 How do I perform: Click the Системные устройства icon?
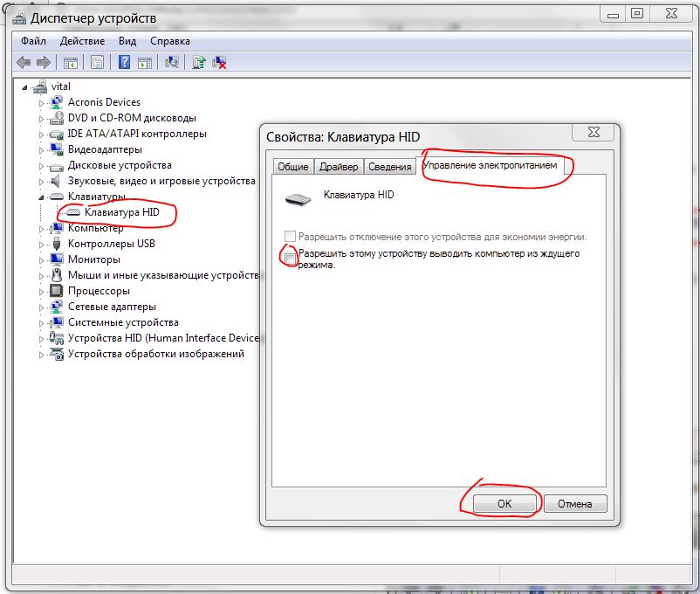pos(57,322)
